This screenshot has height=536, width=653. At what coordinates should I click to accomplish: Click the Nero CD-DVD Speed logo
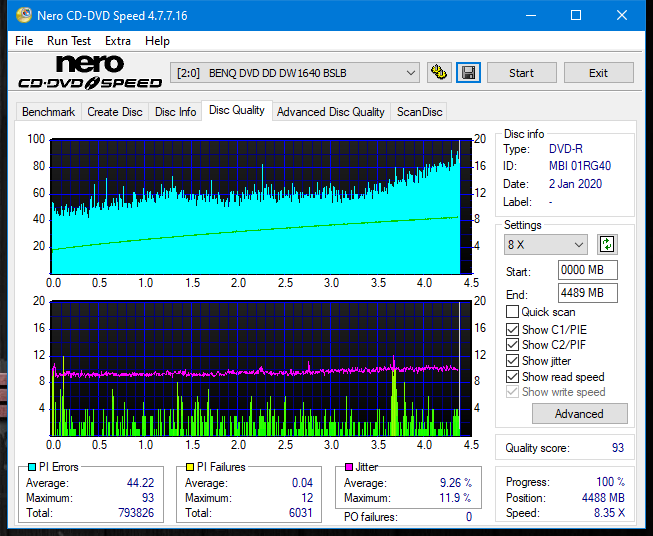(90, 72)
